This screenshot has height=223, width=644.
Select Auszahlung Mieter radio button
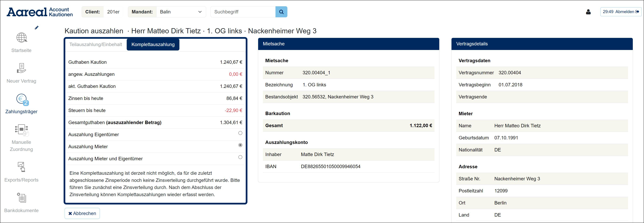[x=240, y=145]
